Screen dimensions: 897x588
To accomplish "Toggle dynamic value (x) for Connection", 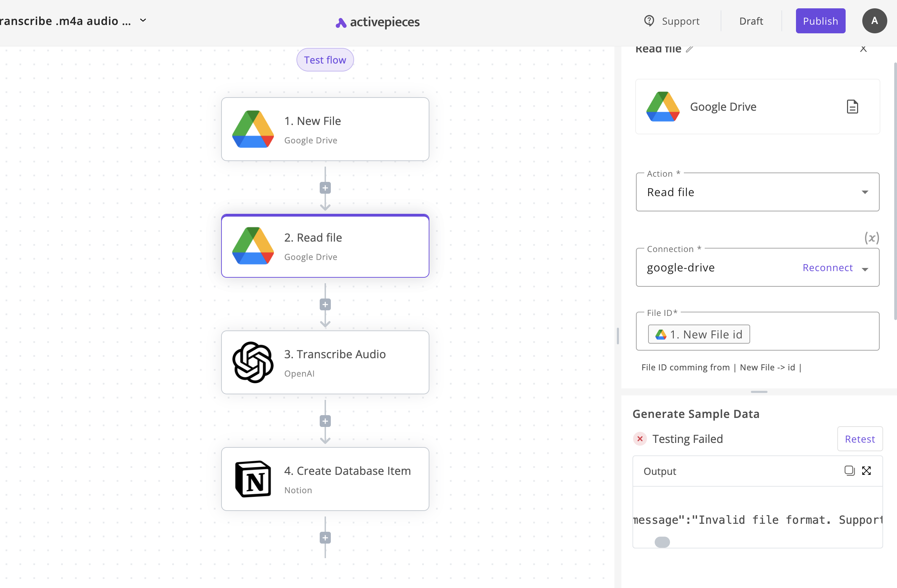I will pyautogui.click(x=871, y=237).
